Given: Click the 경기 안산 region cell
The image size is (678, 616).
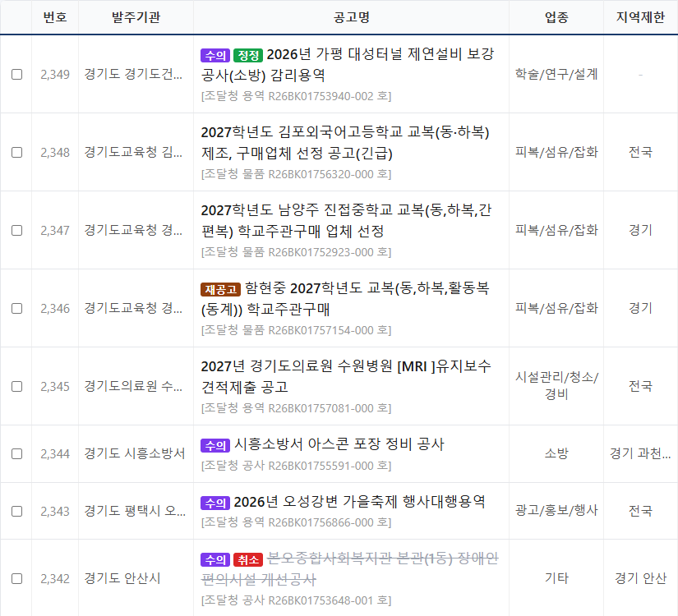Looking at the screenshot, I should (x=640, y=578).
